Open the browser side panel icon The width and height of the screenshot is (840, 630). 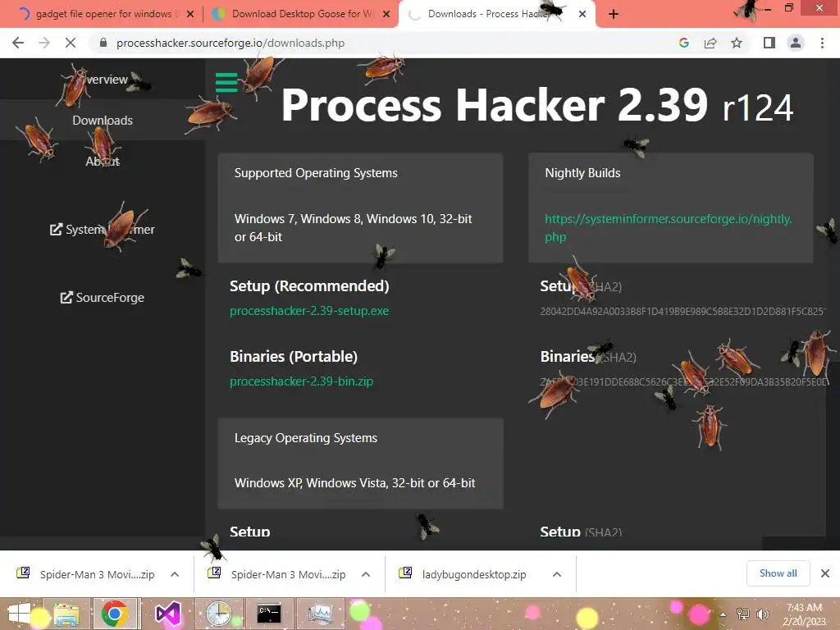[769, 43]
